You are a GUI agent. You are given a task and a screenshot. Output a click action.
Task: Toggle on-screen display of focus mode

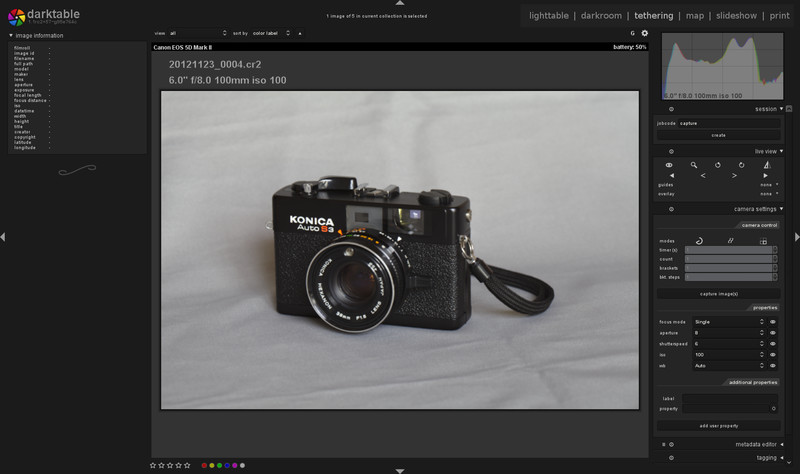pyautogui.click(x=772, y=322)
